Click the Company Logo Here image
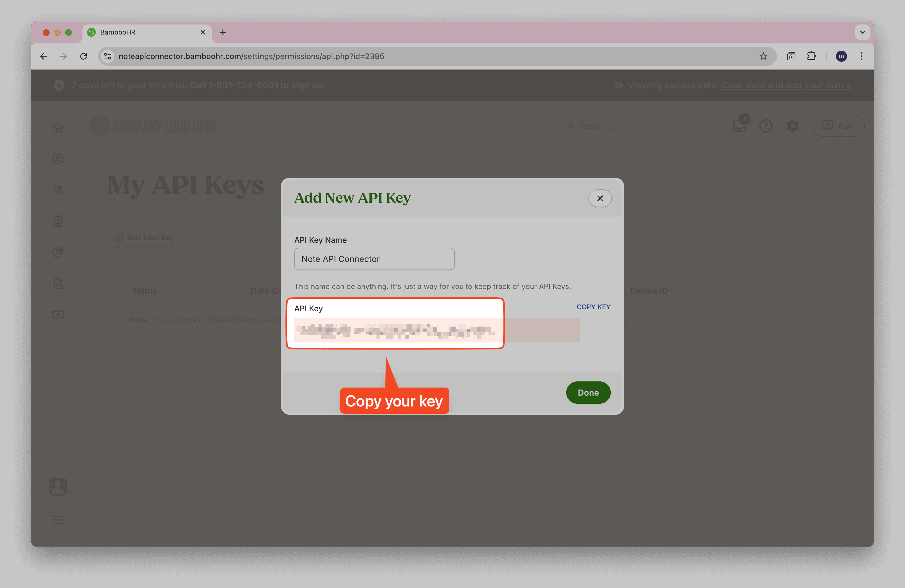The width and height of the screenshot is (905, 588). (x=153, y=126)
